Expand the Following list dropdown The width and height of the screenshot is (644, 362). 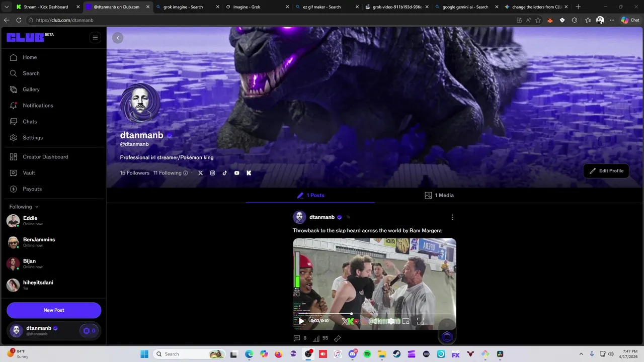click(x=24, y=207)
